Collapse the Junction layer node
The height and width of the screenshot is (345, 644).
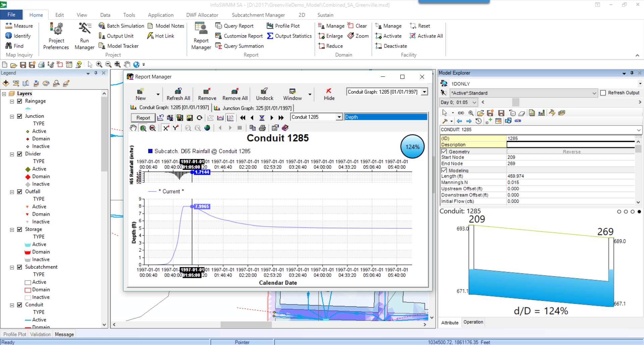point(12,117)
